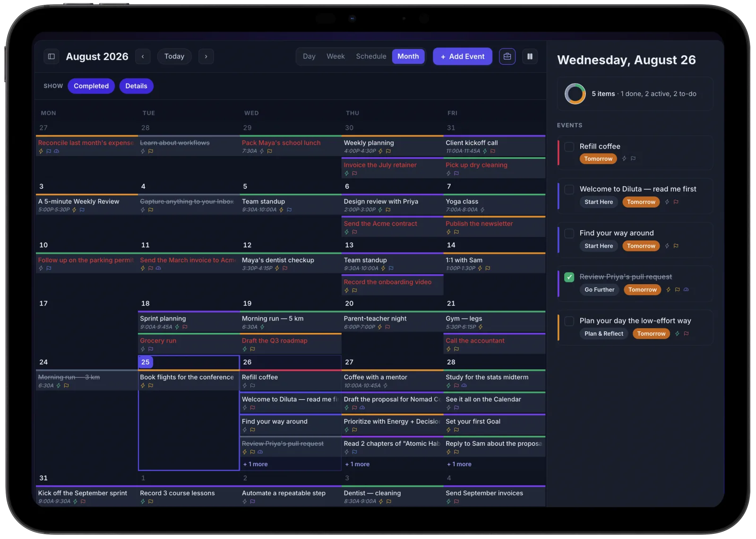
Task: Click the red flag icon on the Welcome to Diluta card
Action: 676,202
